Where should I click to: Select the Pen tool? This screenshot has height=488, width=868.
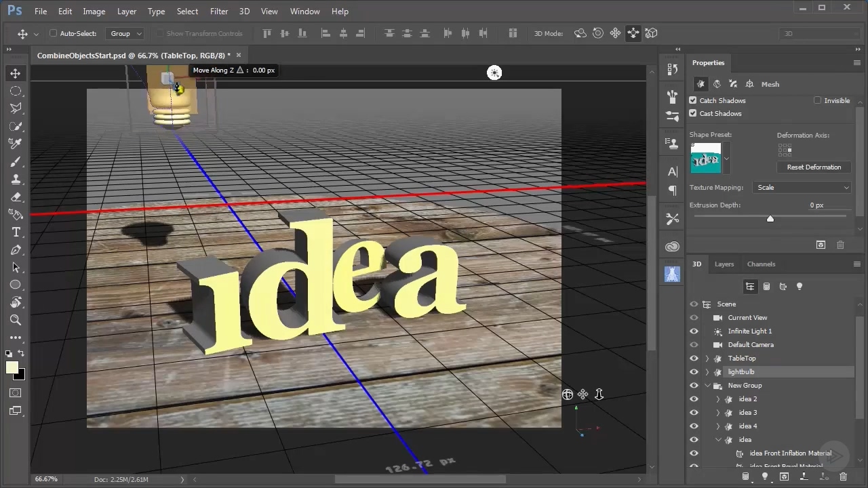tap(16, 250)
